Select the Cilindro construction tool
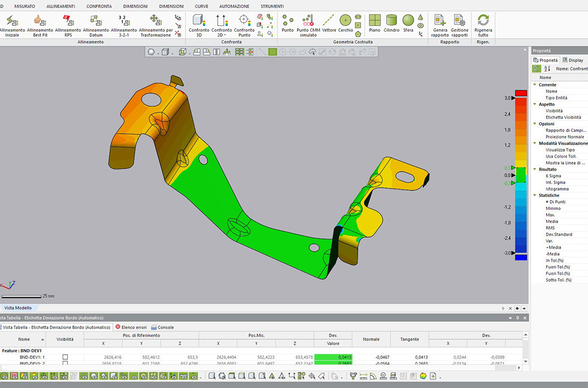588x388 pixels. pos(392,24)
